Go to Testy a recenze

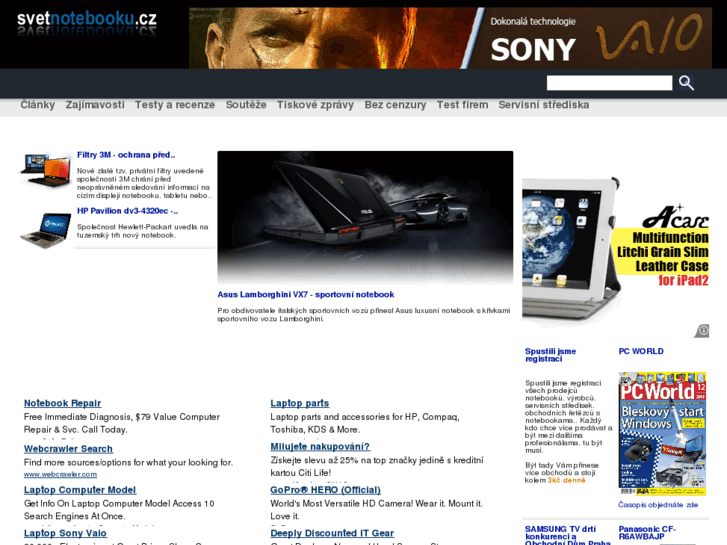pos(175,105)
